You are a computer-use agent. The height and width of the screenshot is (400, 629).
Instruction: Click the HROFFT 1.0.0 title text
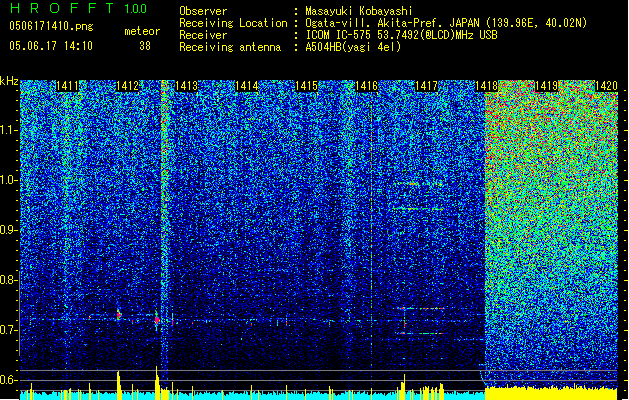(x=78, y=8)
